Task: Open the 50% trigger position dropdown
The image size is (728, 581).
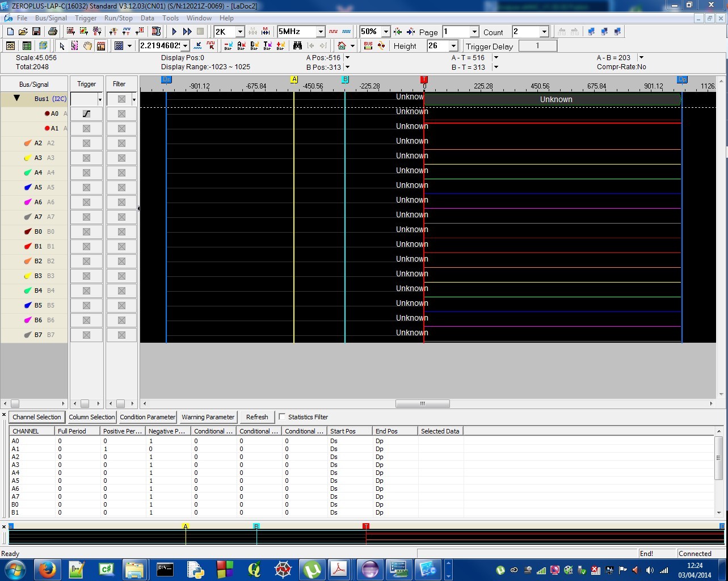Action: [x=386, y=32]
